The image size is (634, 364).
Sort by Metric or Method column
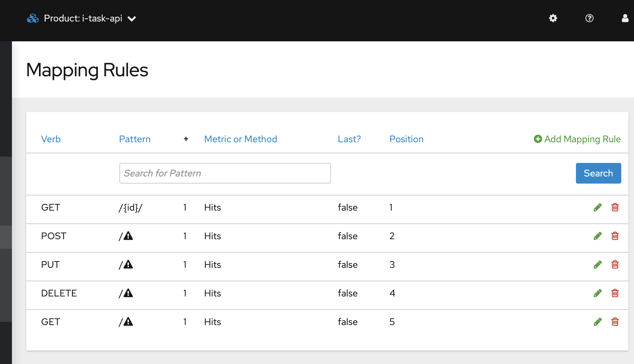[x=241, y=139]
